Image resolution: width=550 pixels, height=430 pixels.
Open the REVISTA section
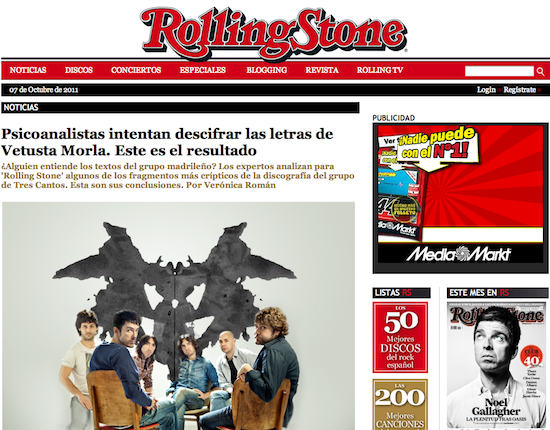click(x=322, y=70)
